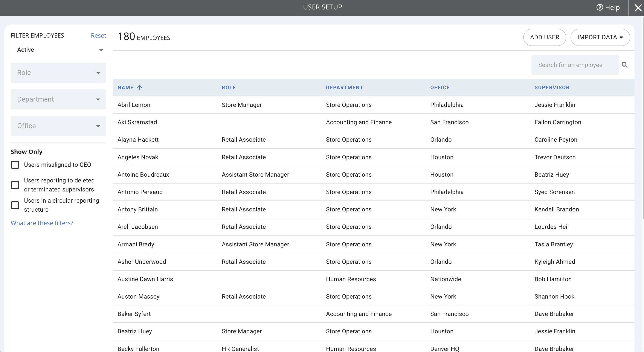
Task: Tick Users in a circular reporting structure
Action: point(15,205)
